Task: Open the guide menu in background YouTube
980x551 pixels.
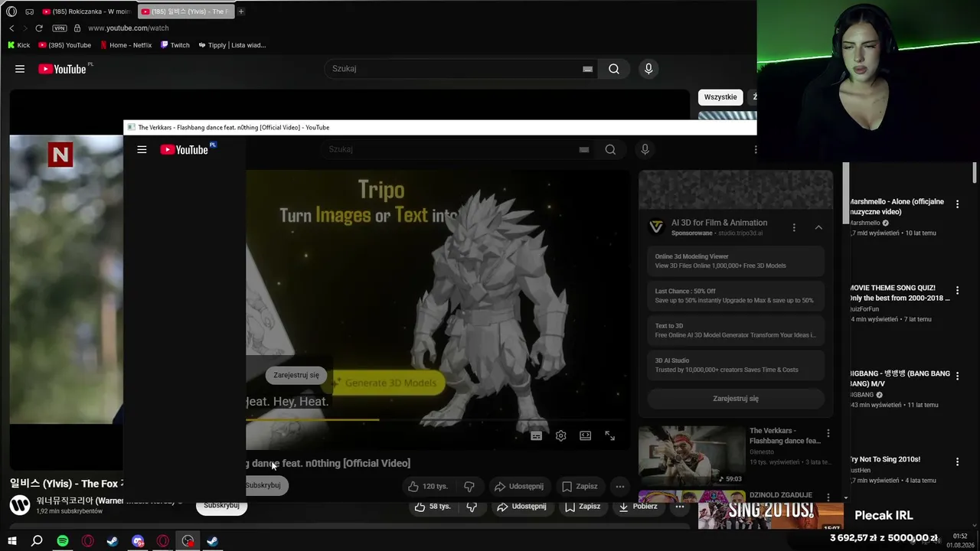Action: 20,69
